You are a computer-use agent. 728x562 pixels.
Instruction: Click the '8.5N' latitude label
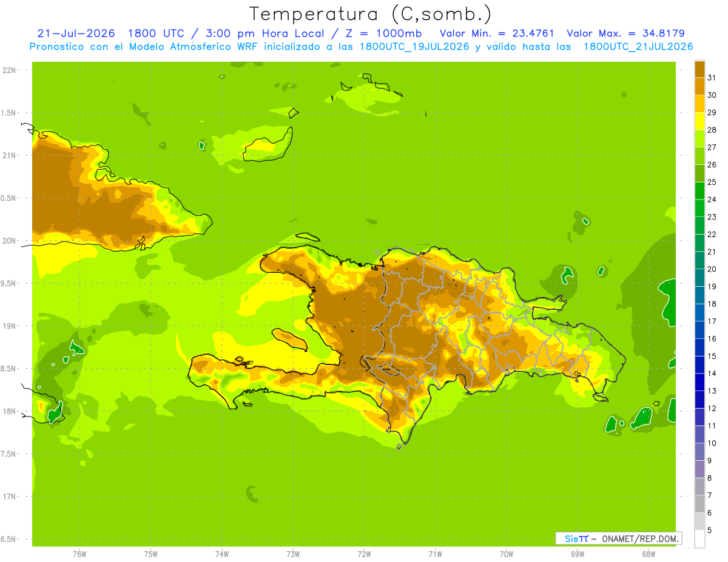coord(8,369)
